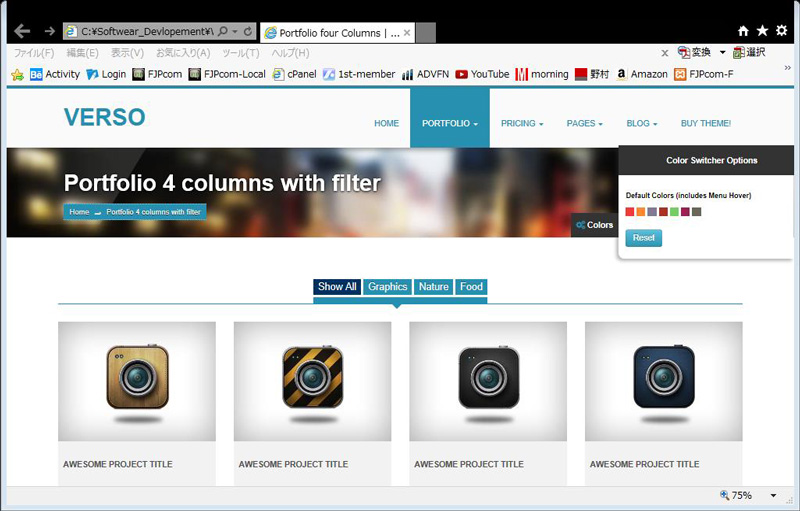Open a new blank tab
Image resolution: width=800 pixels, height=511 pixels.
coord(426,33)
